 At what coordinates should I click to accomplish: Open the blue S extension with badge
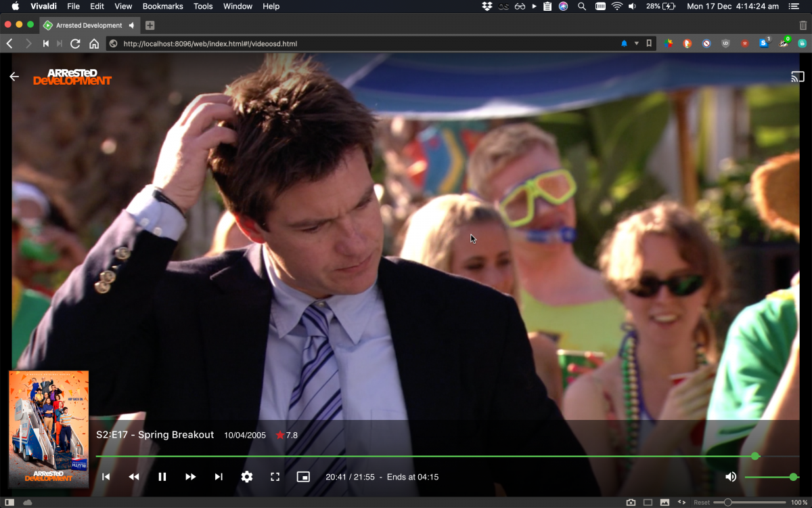tap(764, 43)
